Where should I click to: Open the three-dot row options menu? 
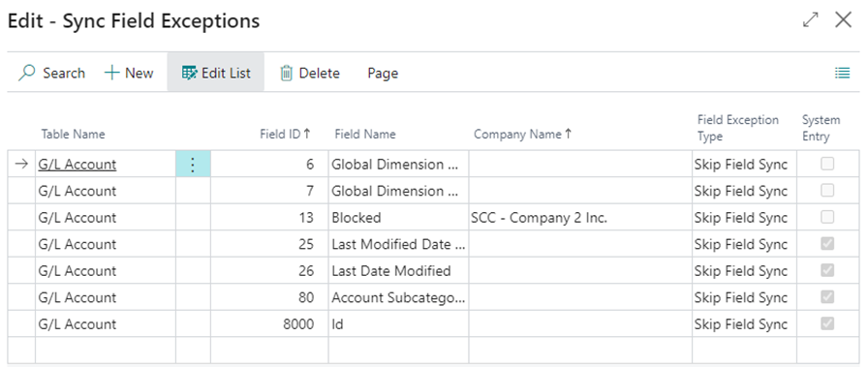point(193,165)
